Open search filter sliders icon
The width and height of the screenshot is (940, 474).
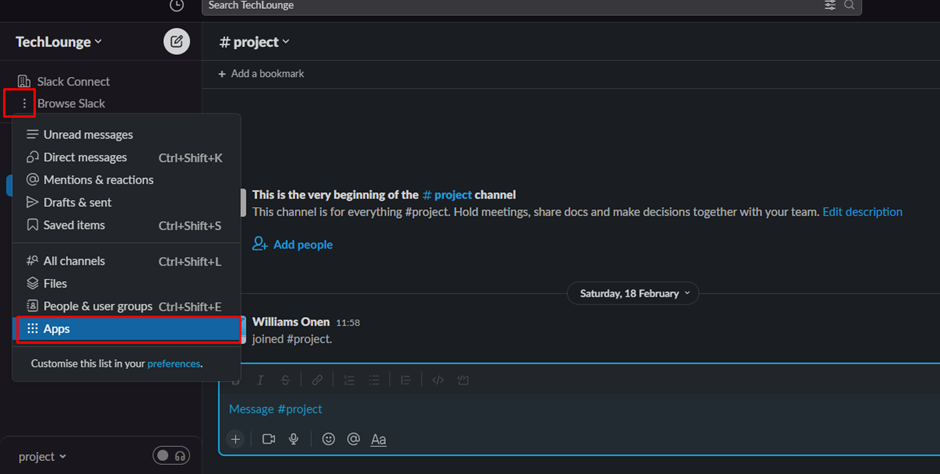(830, 5)
